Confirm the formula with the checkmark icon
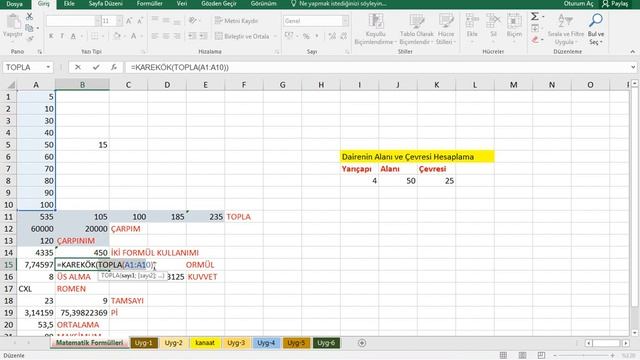 pyautogui.click(x=96, y=67)
